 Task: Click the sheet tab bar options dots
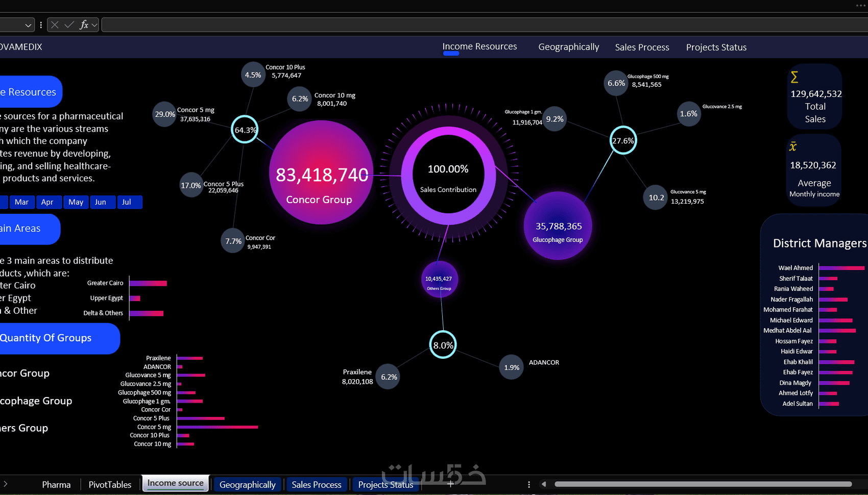(529, 484)
